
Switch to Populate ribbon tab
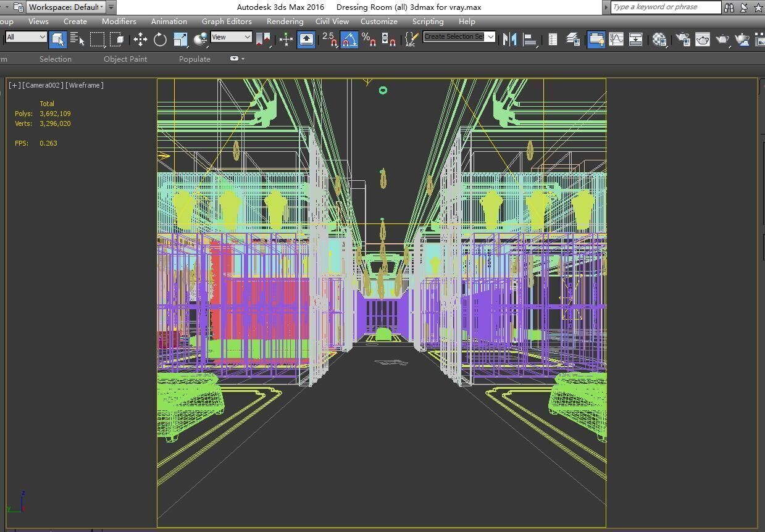194,59
